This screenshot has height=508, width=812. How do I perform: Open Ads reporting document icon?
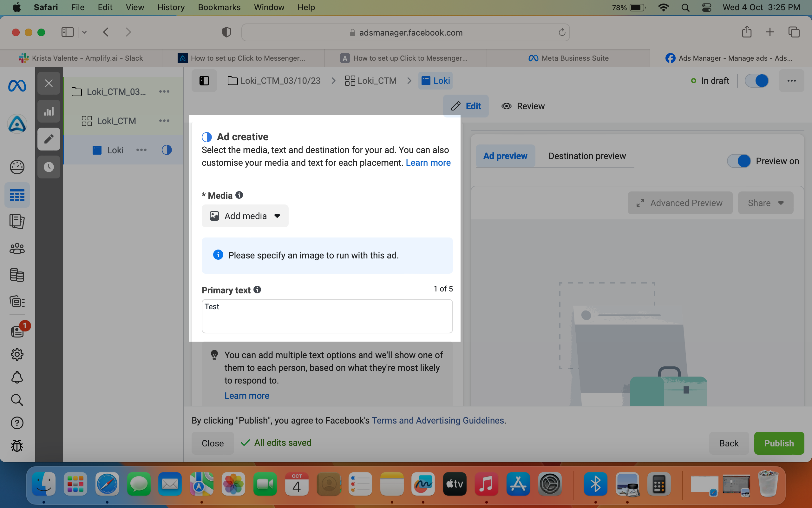[x=17, y=221]
